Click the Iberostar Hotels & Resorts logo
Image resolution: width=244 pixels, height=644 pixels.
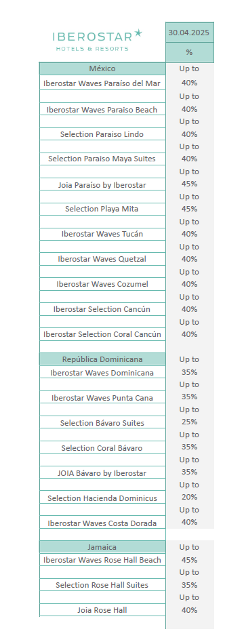98,40
